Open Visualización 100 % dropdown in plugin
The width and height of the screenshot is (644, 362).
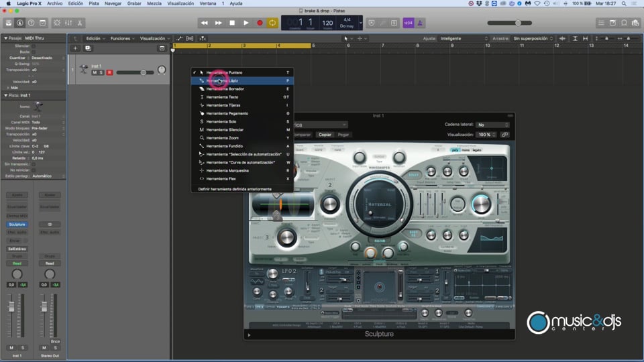click(487, 135)
